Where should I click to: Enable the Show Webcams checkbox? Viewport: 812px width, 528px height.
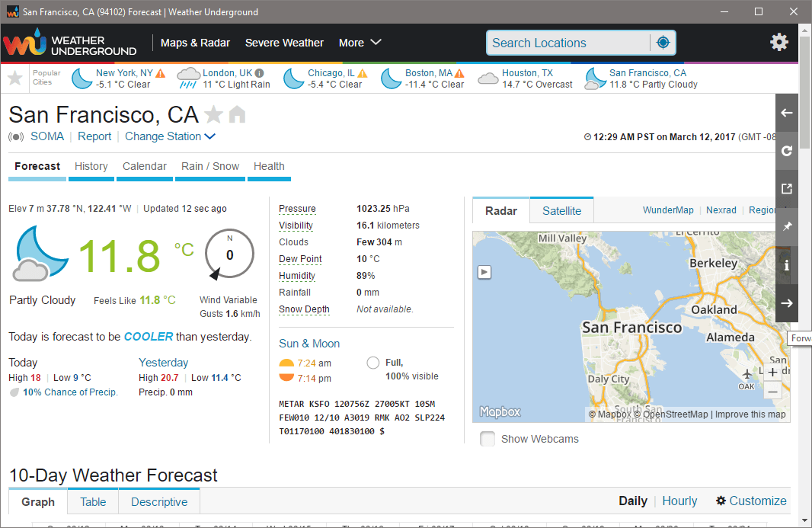click(x=488, y=439)
